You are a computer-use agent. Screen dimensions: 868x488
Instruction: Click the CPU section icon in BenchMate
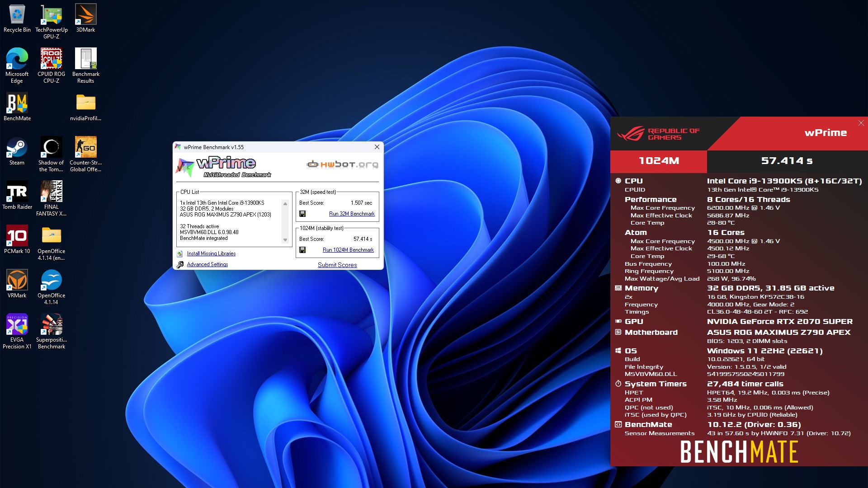point(618,181)
